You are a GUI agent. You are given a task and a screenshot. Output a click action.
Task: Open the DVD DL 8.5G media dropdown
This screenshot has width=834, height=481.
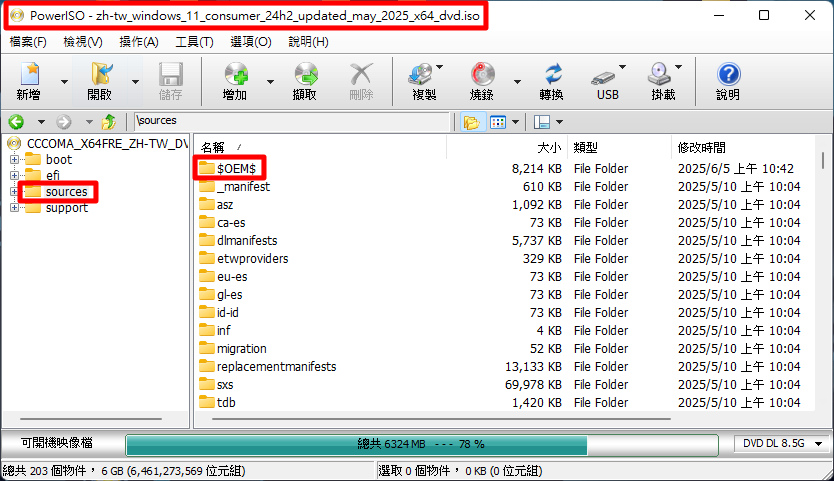click(819, 444)
